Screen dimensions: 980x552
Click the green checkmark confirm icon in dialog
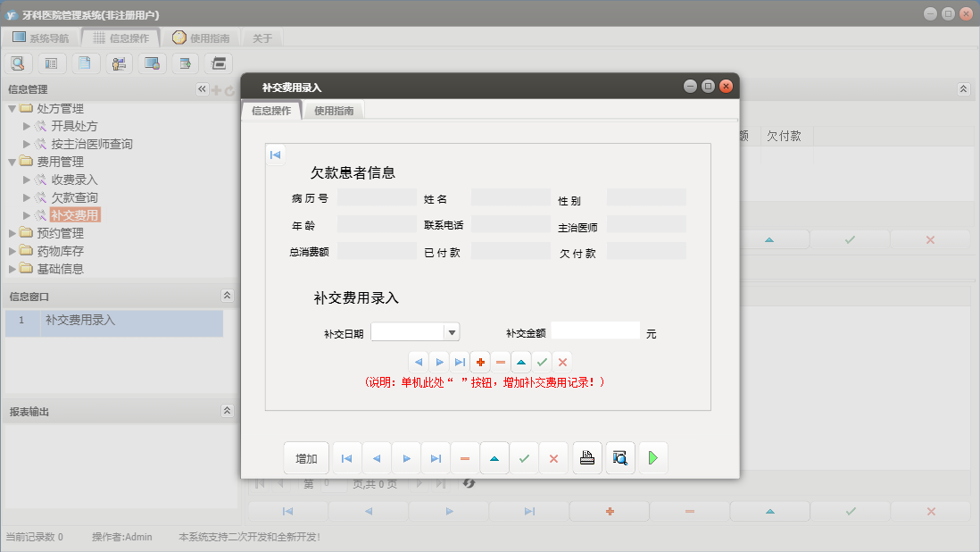coord(524,457)
